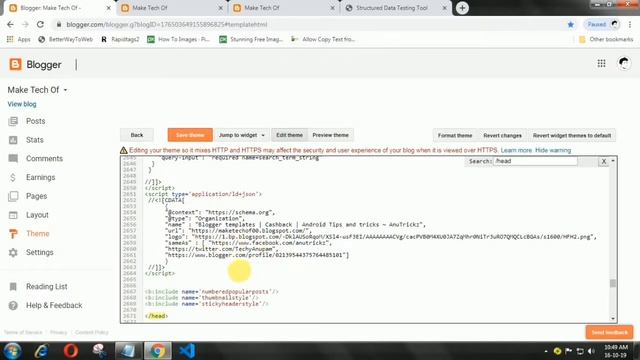Click the taskbar clock showing 10:49 AM
The image size is (640, 360).
pos(616,351)
